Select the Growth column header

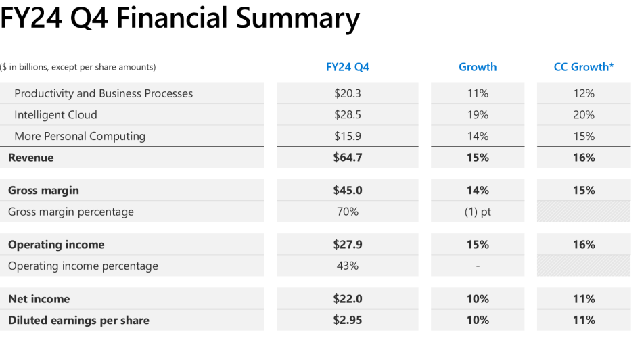point(478,67)
